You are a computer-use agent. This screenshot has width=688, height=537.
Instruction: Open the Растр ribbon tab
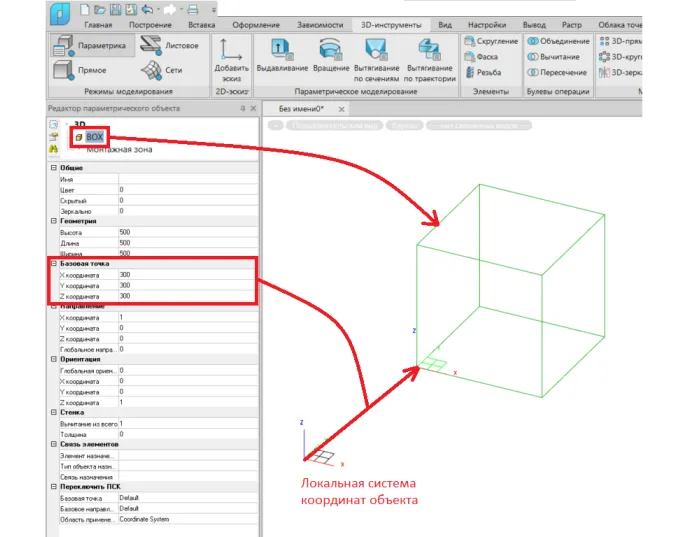[x=571, y=25]
